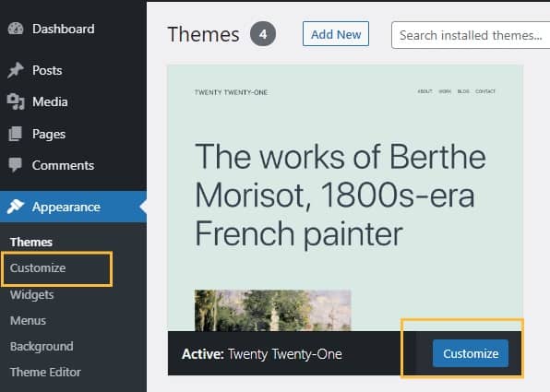Viewport: 550px width, 392px height.
Task: Click the Pages icon in sidebar
Action: point(15,134)
